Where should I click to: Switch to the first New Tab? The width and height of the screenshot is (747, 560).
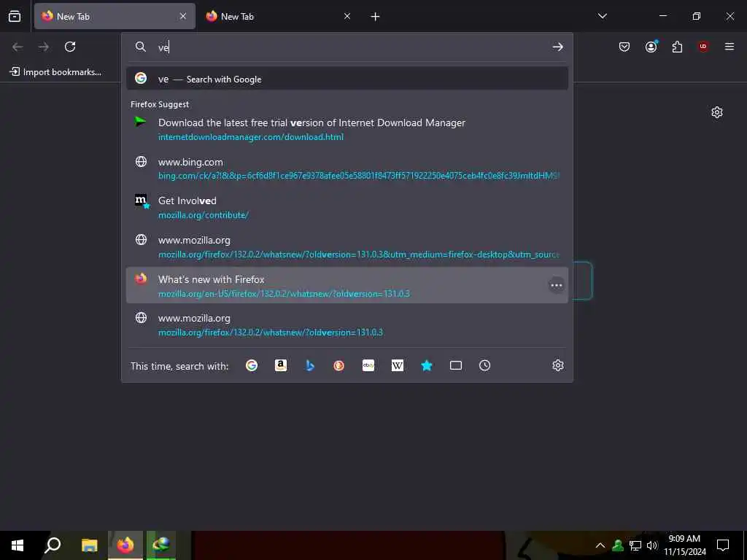point(115,16)
